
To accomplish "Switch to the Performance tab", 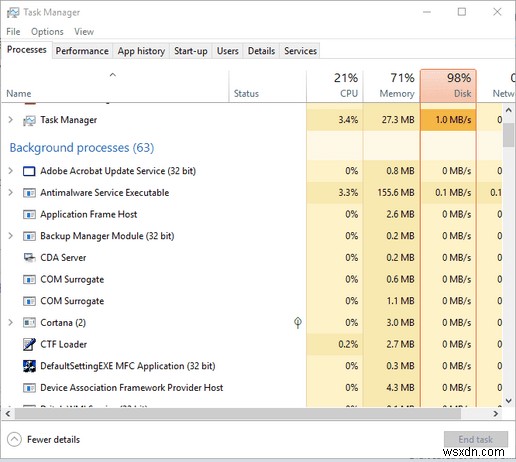I will coord(82,51).
